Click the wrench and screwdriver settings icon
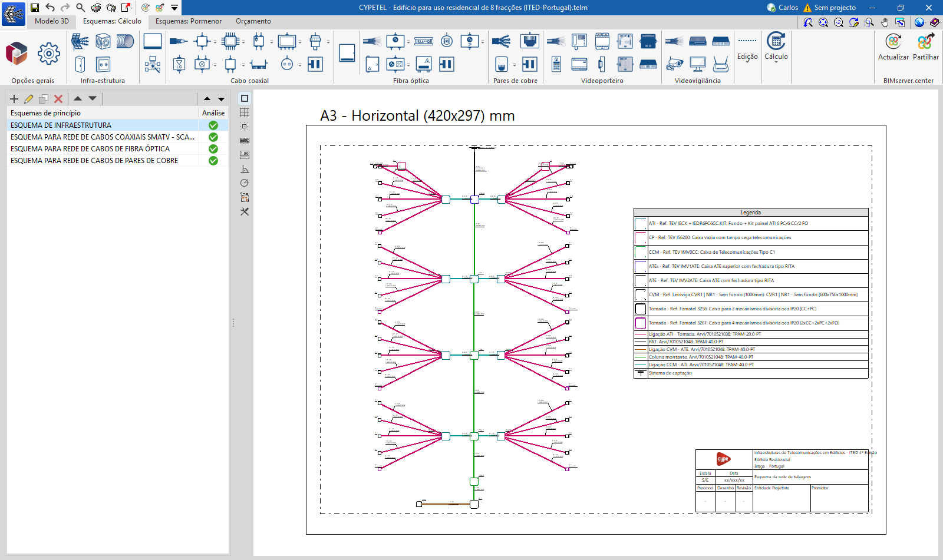943x560 pixels. 245,211
